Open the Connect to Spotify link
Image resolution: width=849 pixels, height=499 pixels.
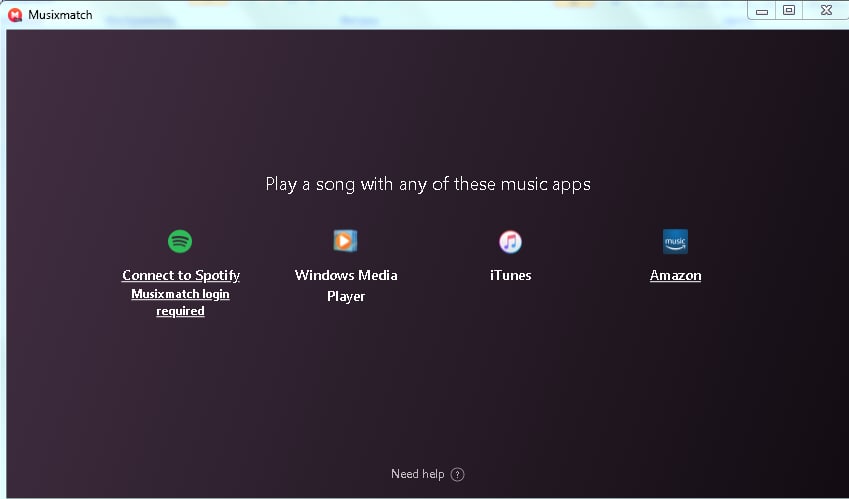[x=181, y=275]
